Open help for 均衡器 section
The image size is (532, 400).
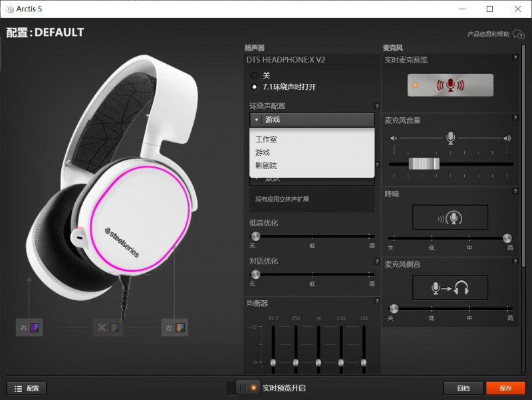pyautogui.click(x=376, y=301)
